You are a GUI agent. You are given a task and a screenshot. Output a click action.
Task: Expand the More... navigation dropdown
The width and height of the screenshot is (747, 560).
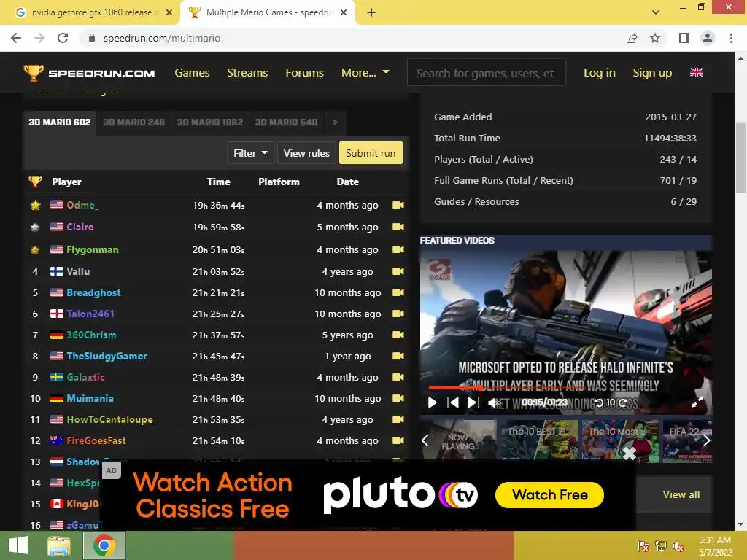[365, 72]
